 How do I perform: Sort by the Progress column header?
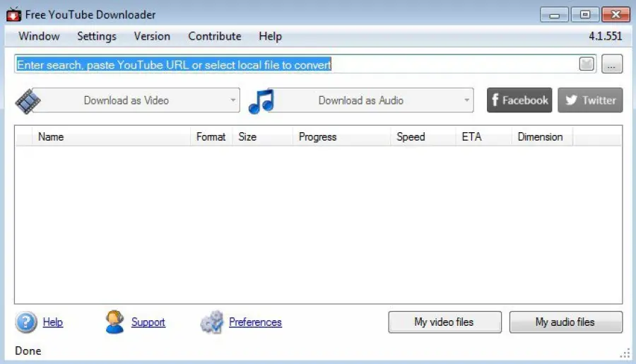click(x=341, y=136)
